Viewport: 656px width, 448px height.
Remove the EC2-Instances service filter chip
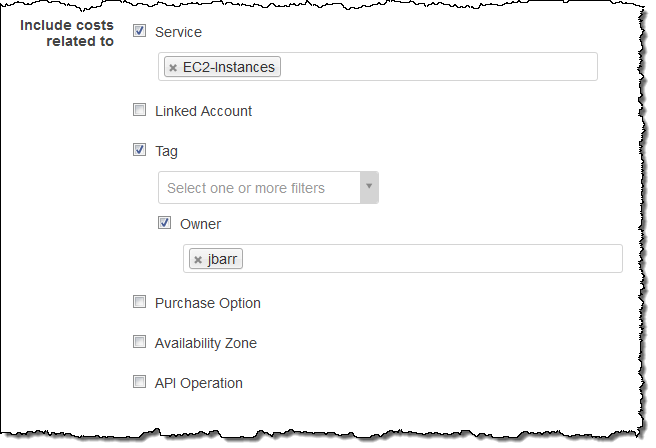point(173,68)
